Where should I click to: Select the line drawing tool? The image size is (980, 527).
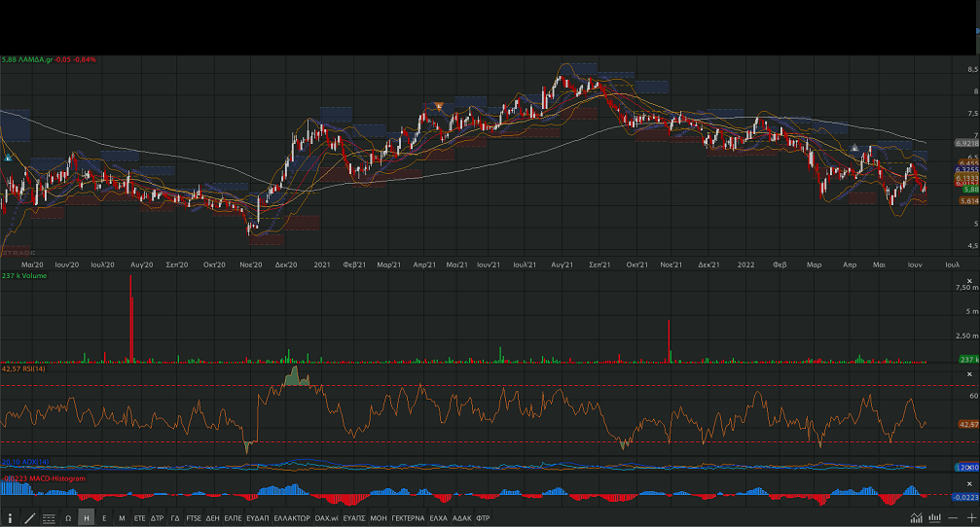point(29,518)
